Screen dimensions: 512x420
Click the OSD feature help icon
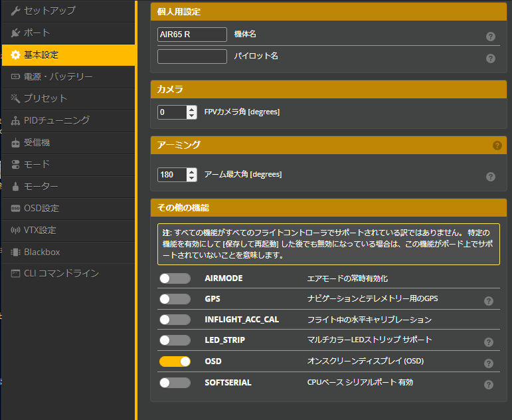(x=489, y=364)
